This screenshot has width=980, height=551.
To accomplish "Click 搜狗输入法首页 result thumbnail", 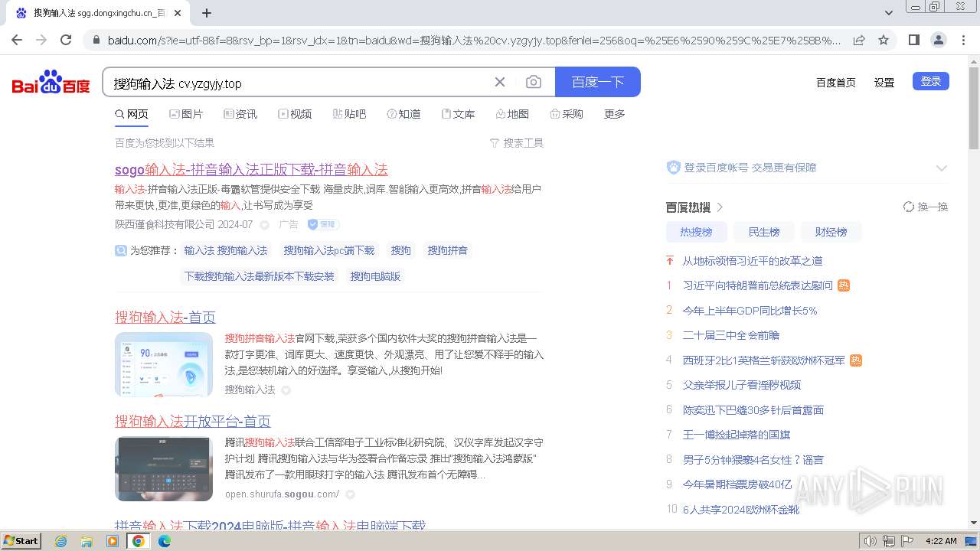I will point(164,364).
